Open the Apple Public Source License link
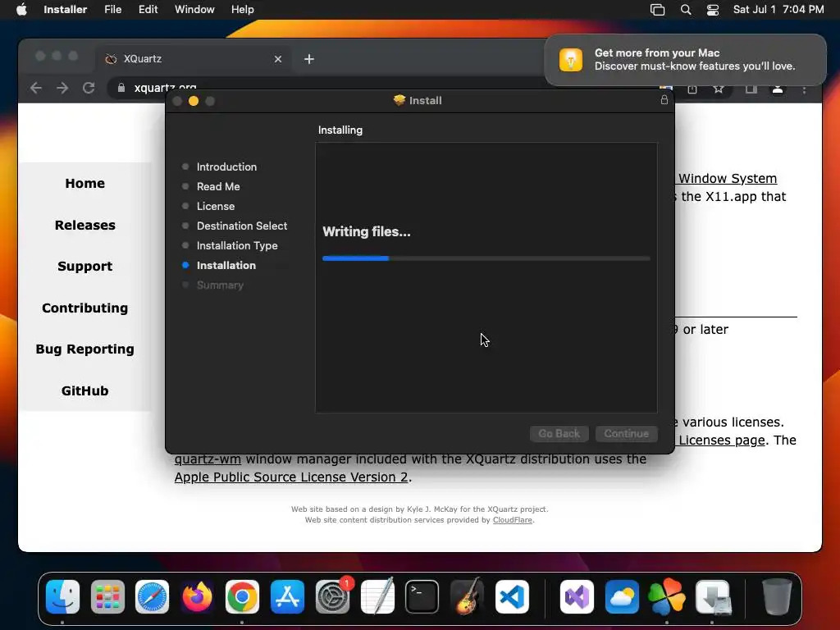The image size is (840, 630). point(291,477)
